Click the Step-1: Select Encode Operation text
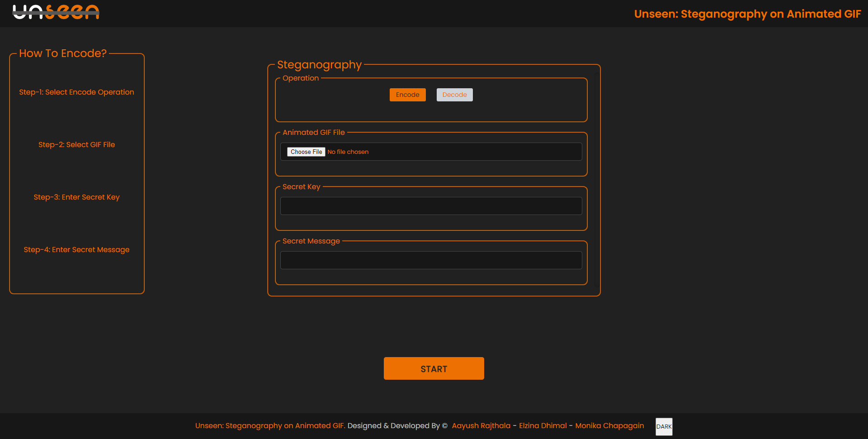The height and width of the screenshot is (439, 868). (76, 92)
